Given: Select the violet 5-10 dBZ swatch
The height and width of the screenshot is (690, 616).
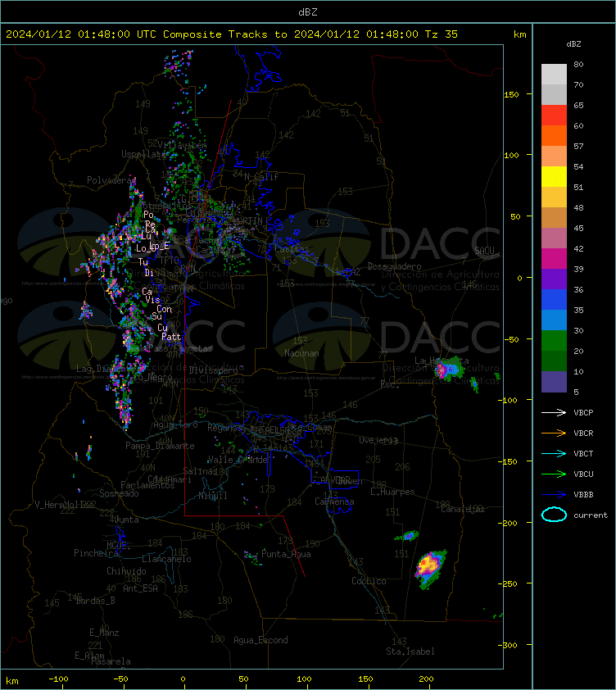Looking at the screenshot, I should 554,382.
